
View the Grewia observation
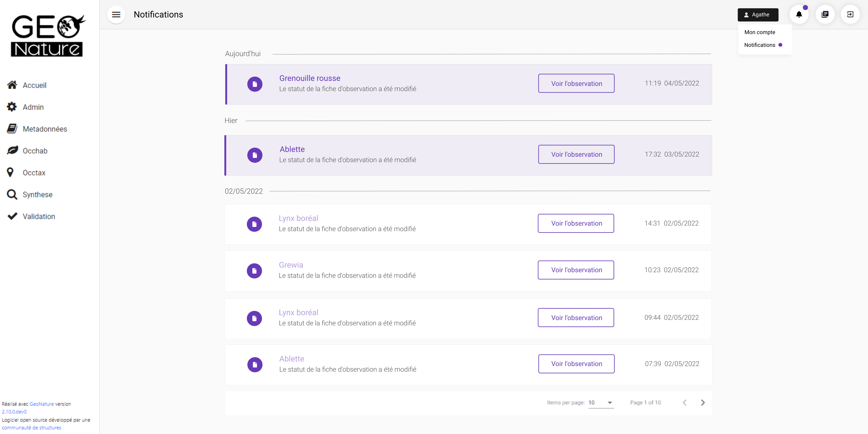[x=576, y=270]
